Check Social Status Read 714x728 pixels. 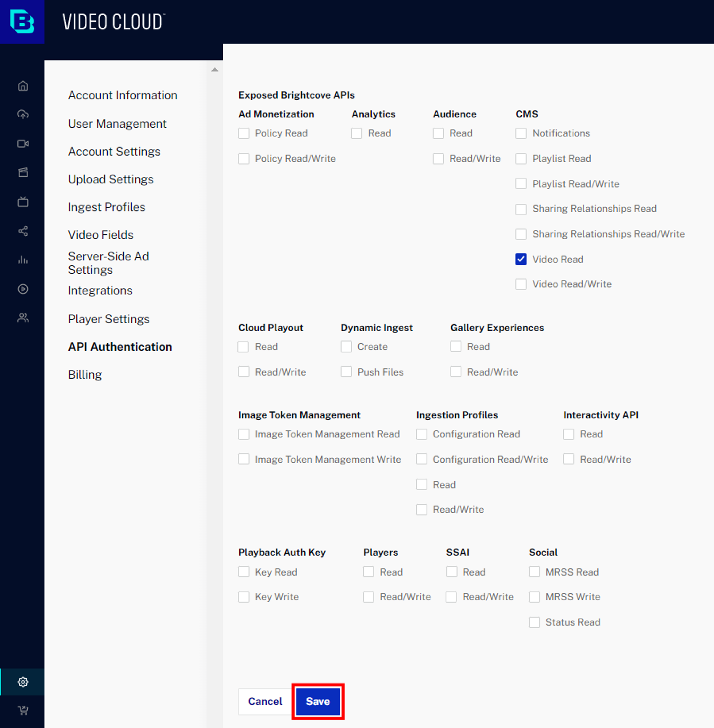point(534,622)
